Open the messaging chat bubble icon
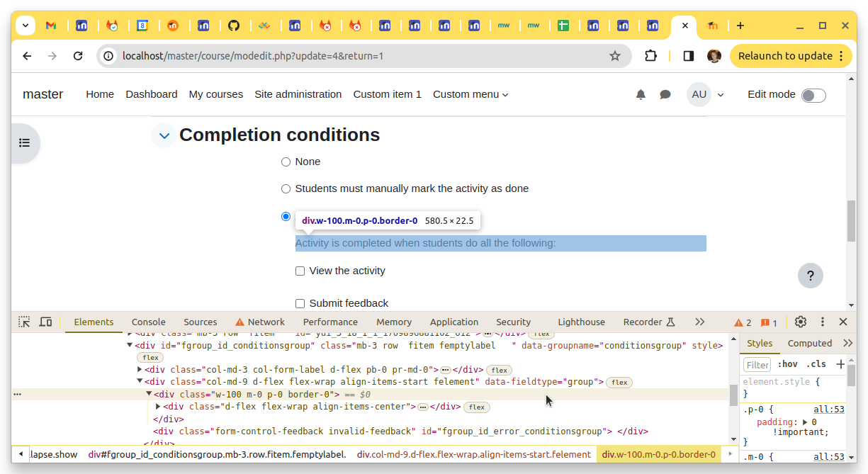The width and height of the screenshot is (868, 474). (665, 94)
